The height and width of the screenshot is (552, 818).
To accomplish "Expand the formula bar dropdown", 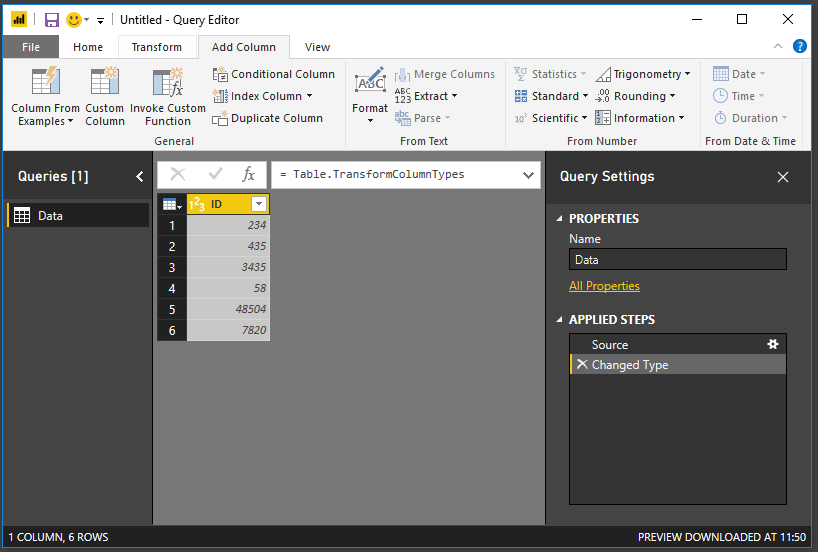I will [x=529, y=175].
